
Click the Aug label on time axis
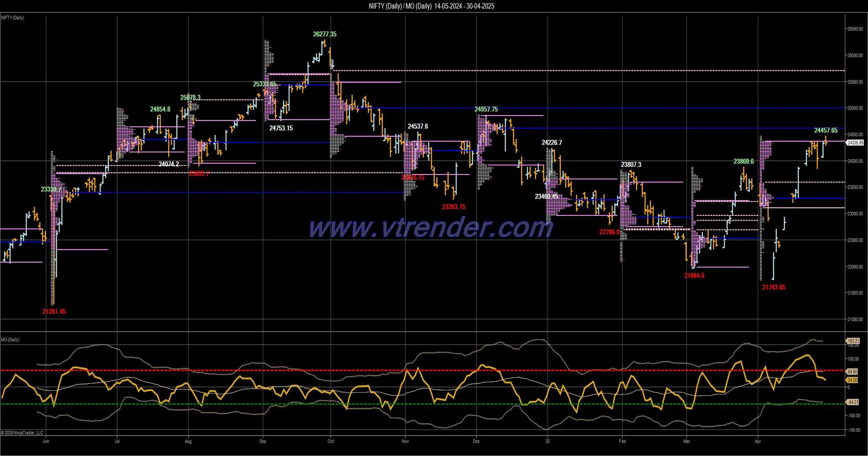pyautogui.click(x=188, y=441)
